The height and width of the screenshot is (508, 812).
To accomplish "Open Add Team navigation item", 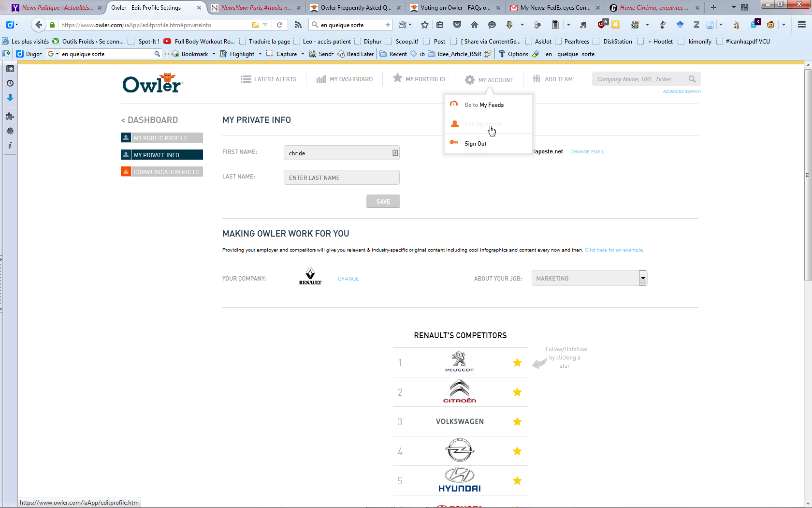I will point(552,79).
